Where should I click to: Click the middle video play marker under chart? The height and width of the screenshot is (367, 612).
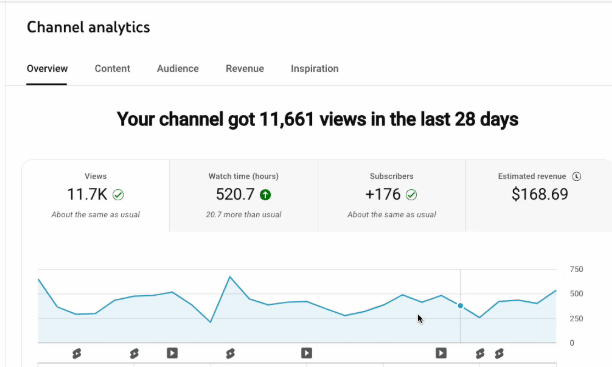[306, 353]
